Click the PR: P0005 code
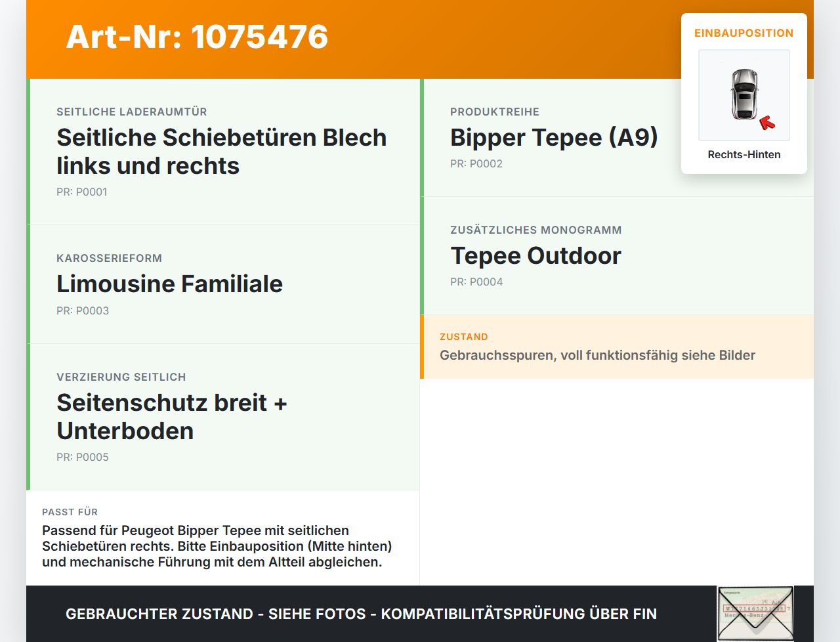This screenshot has height=642, width=840. (x=83, y=457)
